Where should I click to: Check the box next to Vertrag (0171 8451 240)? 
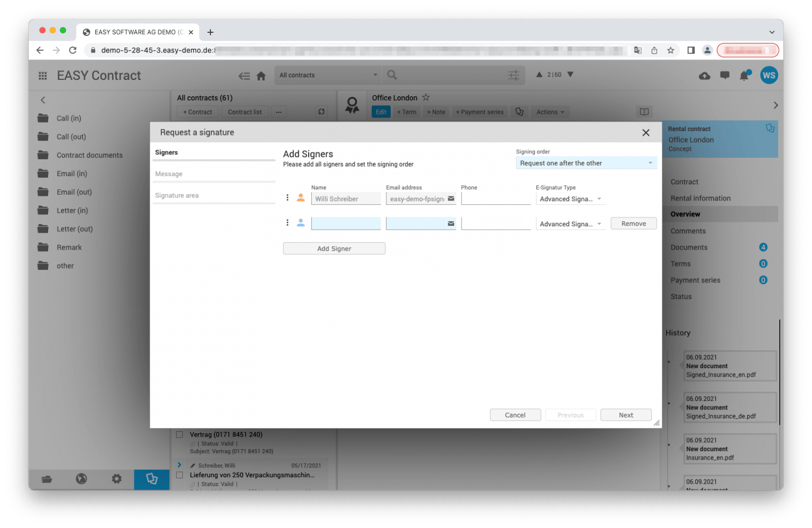coord(179,434)
